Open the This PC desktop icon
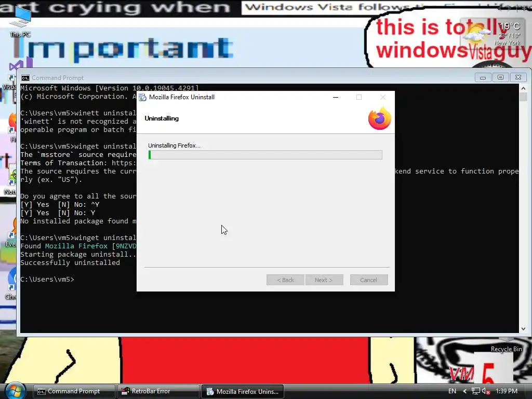Viewport: 532px width, 399px height. pos(20,22)
